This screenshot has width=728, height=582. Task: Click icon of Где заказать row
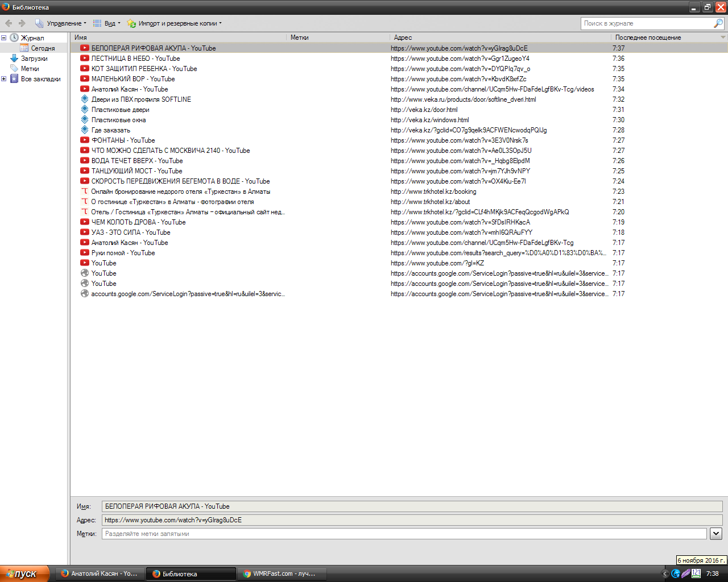(x=85, y=130)
